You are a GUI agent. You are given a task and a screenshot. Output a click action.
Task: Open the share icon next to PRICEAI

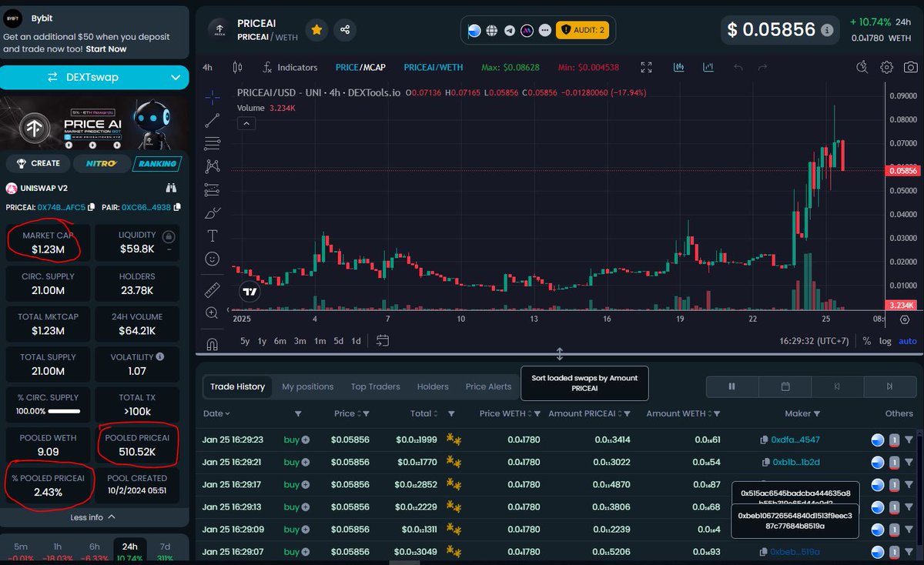[x=345, y=30]
